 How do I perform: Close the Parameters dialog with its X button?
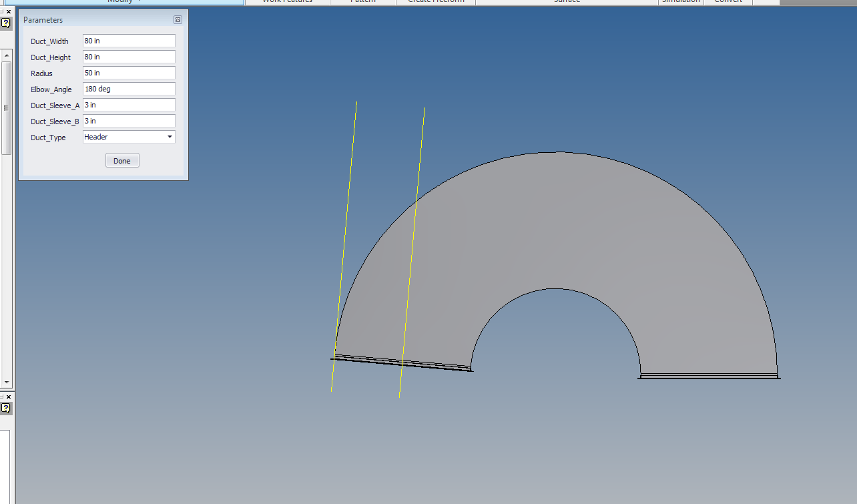(178, 20)
